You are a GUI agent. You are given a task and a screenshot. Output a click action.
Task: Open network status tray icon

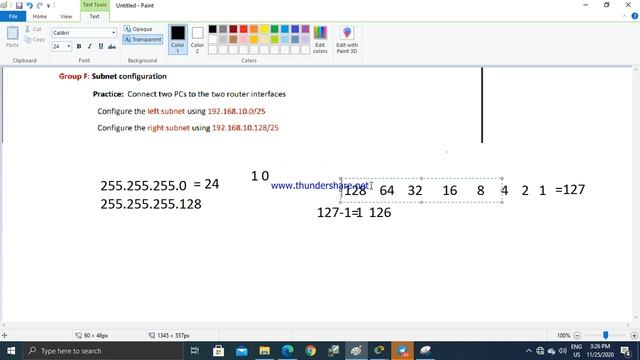pyautogui.click(x=540, y=351)
